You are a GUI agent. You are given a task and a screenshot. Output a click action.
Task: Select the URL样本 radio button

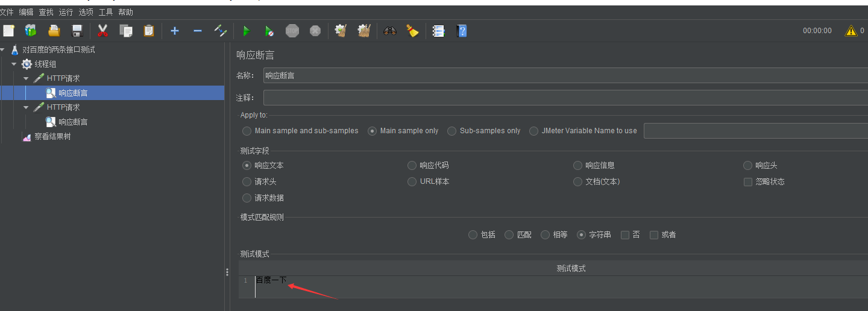point(412,181)
